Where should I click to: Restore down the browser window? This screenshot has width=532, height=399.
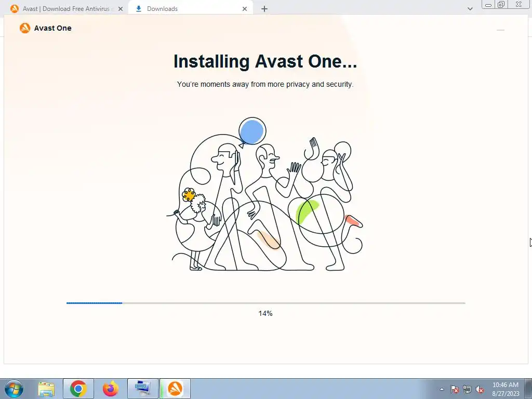coord(501,4)
